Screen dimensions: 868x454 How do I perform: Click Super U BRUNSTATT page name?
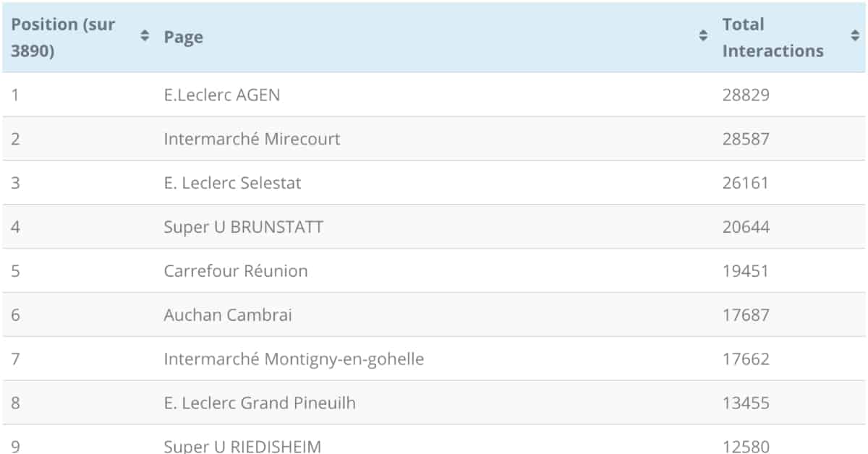[243, 227]
